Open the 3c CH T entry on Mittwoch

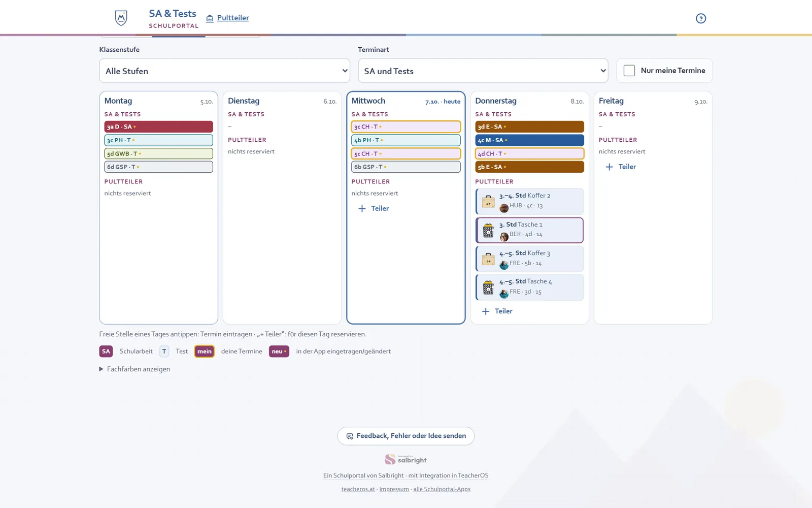coord(406,127)
